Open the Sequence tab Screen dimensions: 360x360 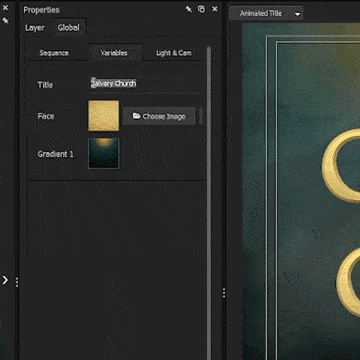pos(54,53)
